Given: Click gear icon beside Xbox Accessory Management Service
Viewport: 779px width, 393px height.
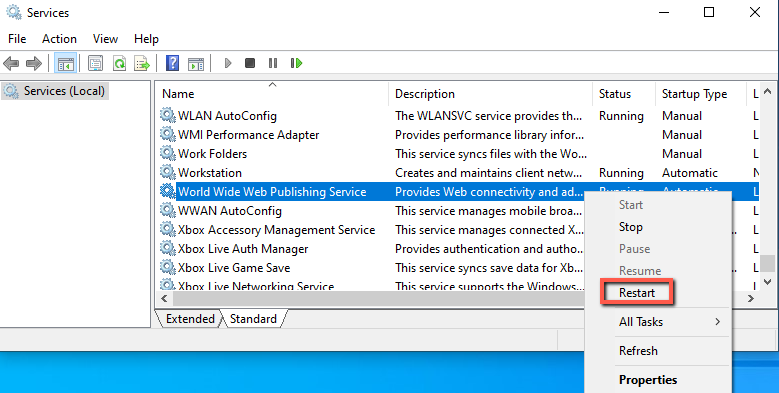Looking at the screenshot, I should (168, 229).
